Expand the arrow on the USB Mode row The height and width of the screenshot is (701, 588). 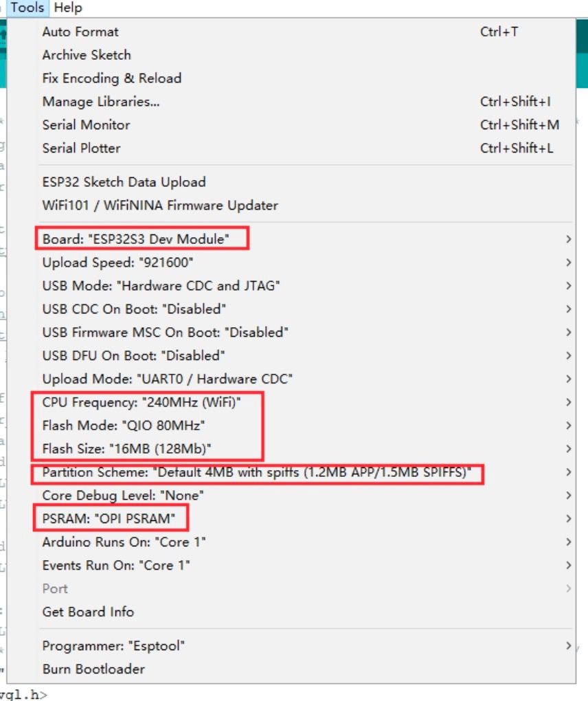[x=568, y=286]
